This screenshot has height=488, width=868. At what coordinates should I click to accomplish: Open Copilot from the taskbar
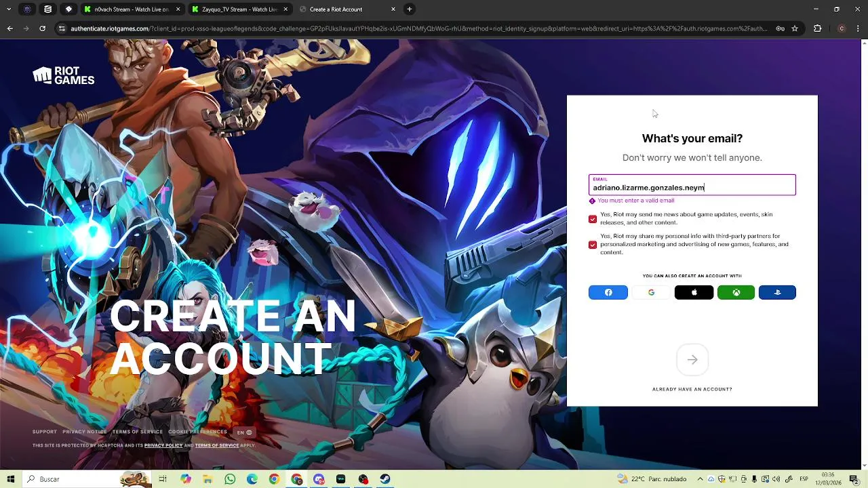pyautogui.click(x=186, y=479)
